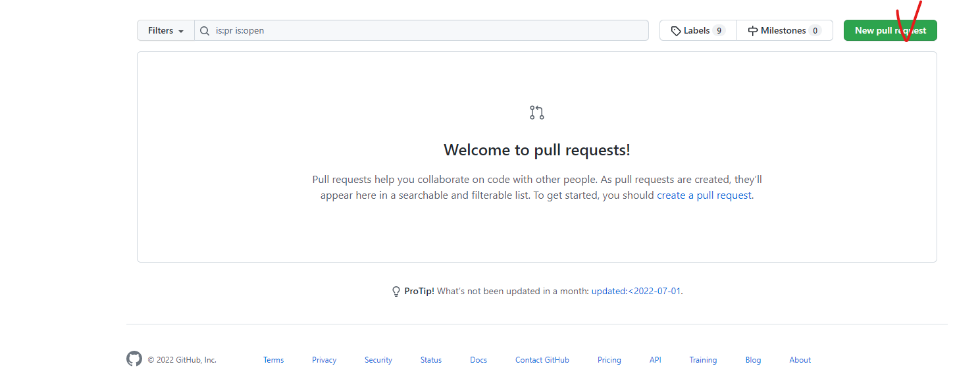Open the Training footer link

(703, 360)
